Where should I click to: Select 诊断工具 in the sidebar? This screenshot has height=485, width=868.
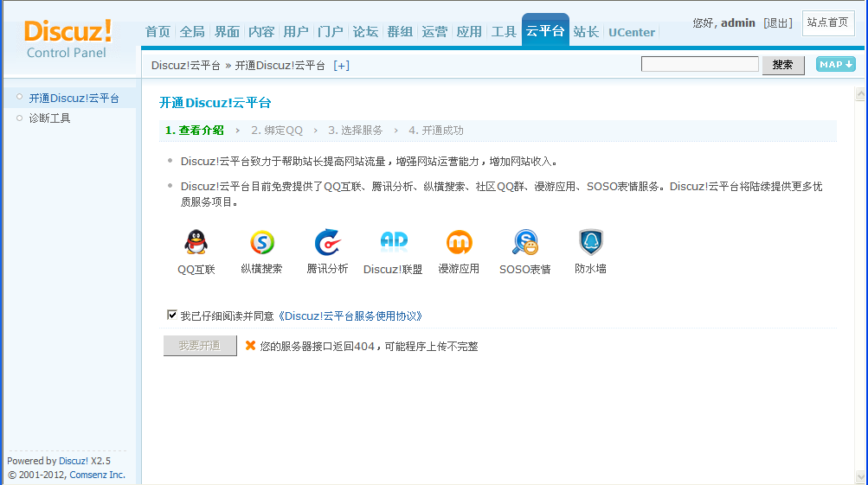click(x=50, y=118)
